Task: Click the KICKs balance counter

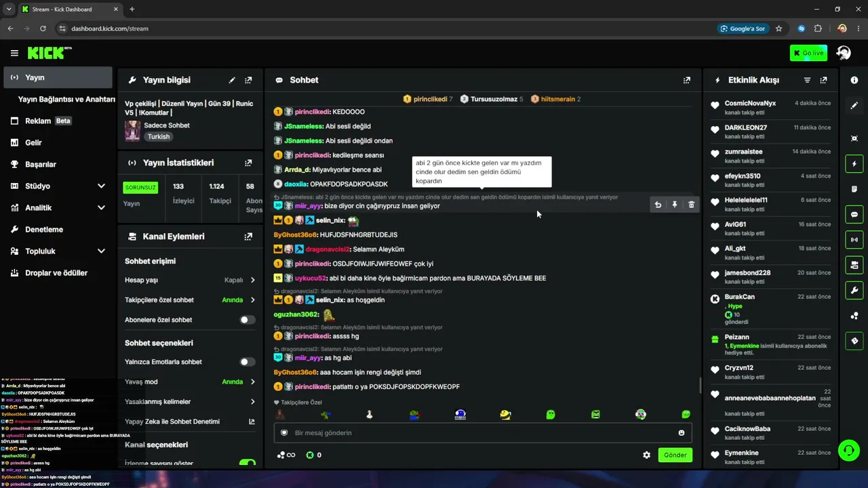Action: [314, 455]
